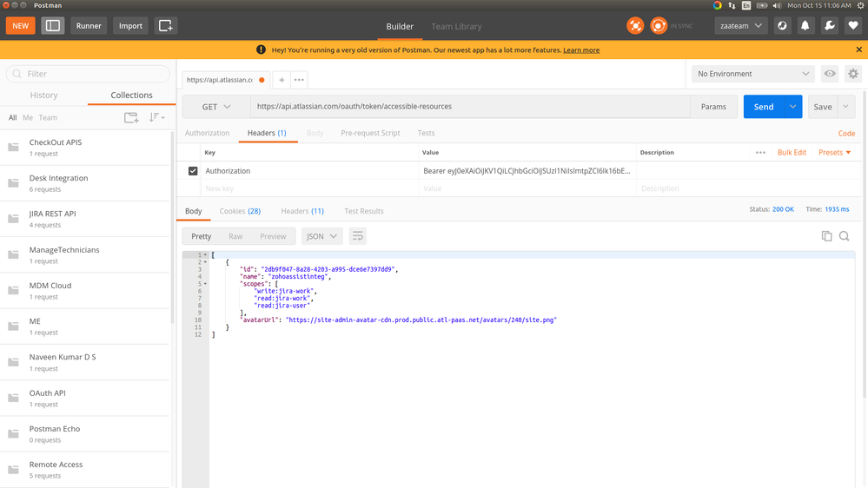Open the volume indicator in top bar

click(x=777, y=5)
